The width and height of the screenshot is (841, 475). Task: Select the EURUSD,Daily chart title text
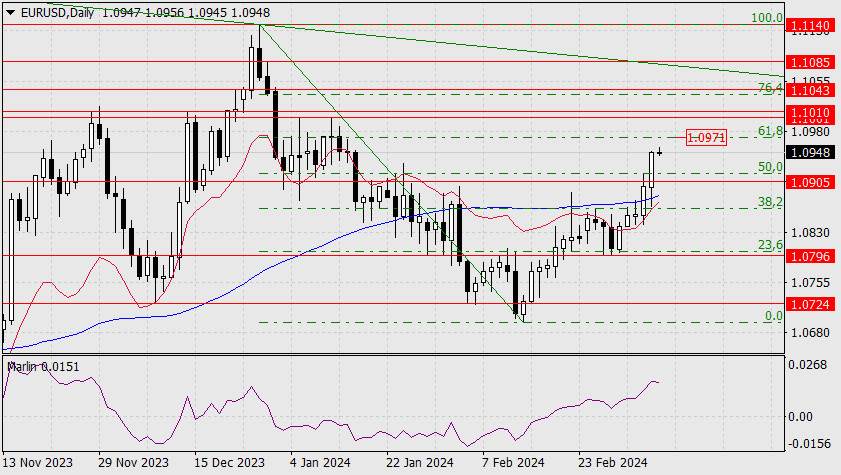coord(57,12)
